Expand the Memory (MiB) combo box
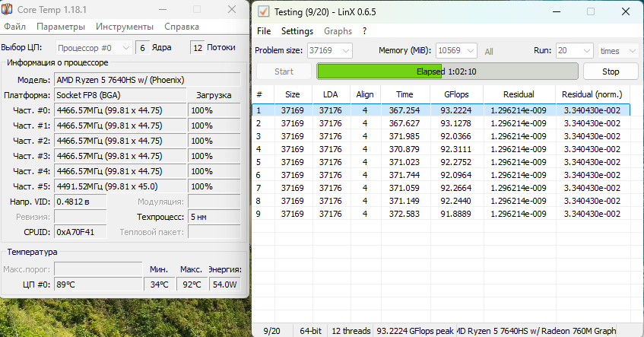The width and height of the screenshot is (644, 337). click(x=456, y=50)
